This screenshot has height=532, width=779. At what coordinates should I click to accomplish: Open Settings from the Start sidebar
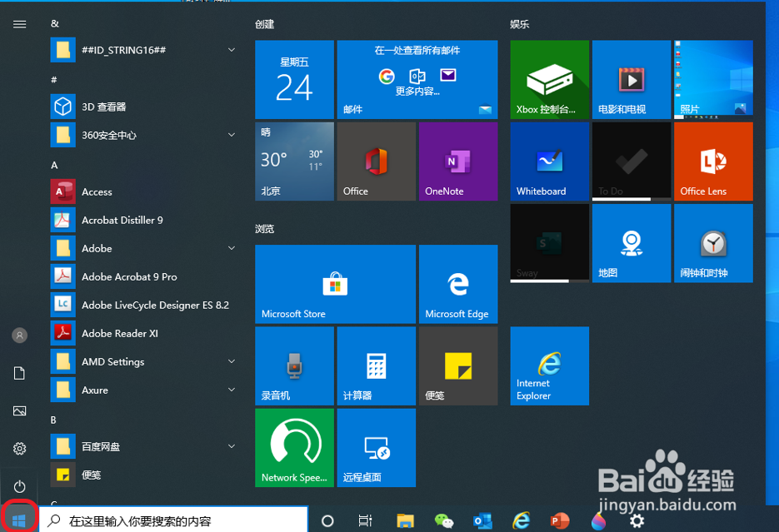click(x=19, y=449)
